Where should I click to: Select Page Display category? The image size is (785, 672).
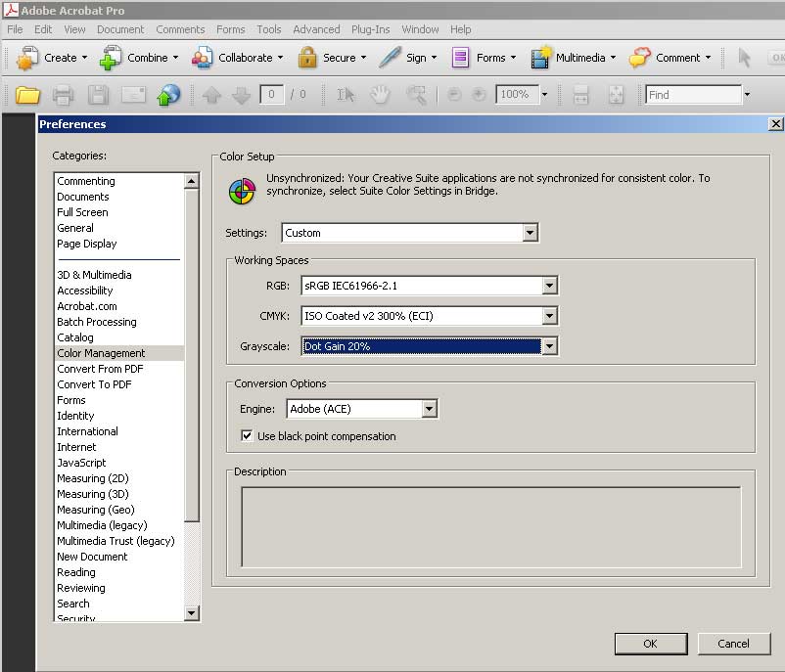[119, 244]
